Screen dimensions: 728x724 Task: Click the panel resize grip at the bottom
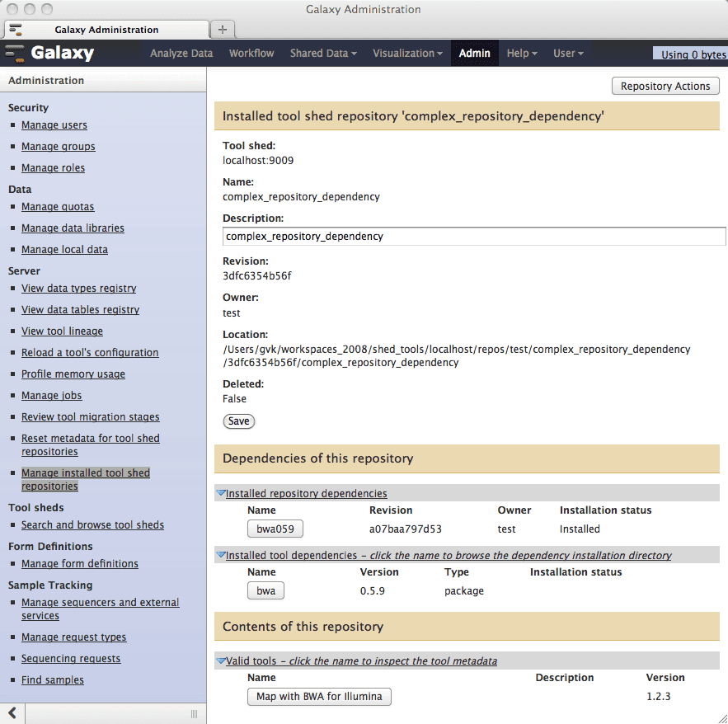tap(194, 713)
